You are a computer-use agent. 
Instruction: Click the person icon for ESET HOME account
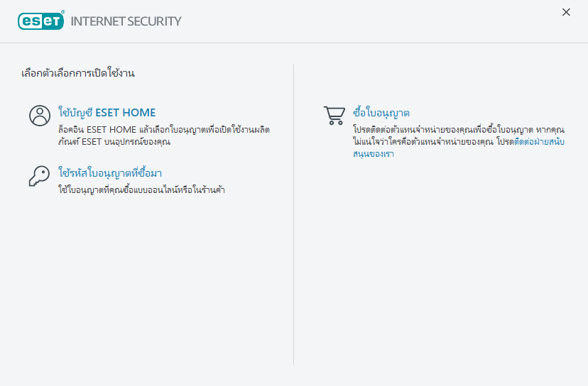click(40, 116)
